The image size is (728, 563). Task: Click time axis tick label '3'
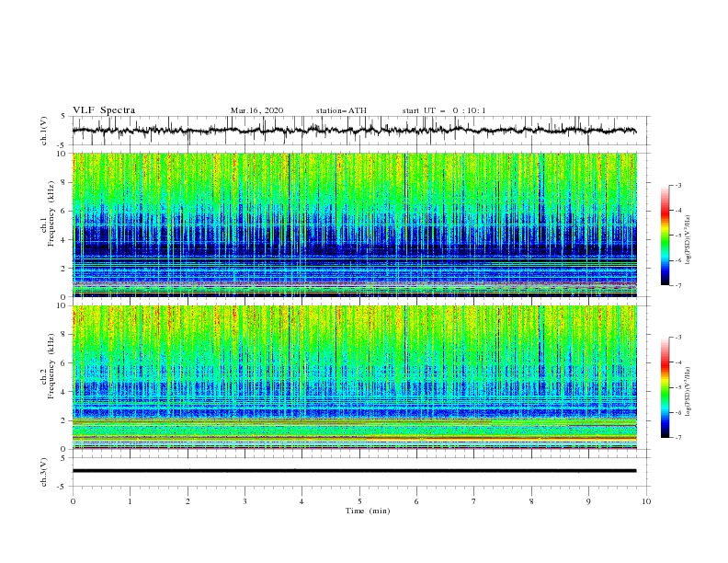[245, 501]
